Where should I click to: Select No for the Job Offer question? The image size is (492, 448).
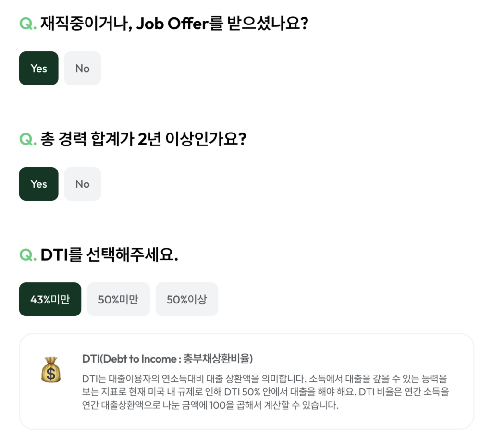tap(82, 68)
